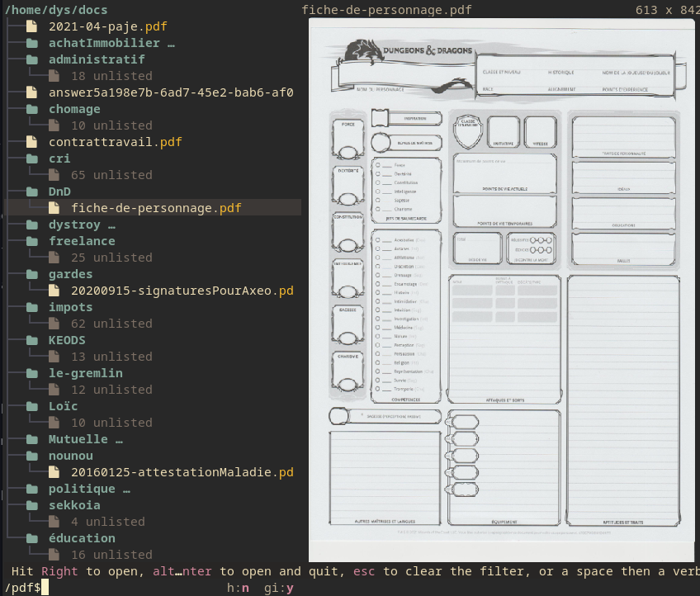Select the le-gremlin folder name
Image resolution: width=700 pixels, height=596 pixels.
[x=86, y=373]
